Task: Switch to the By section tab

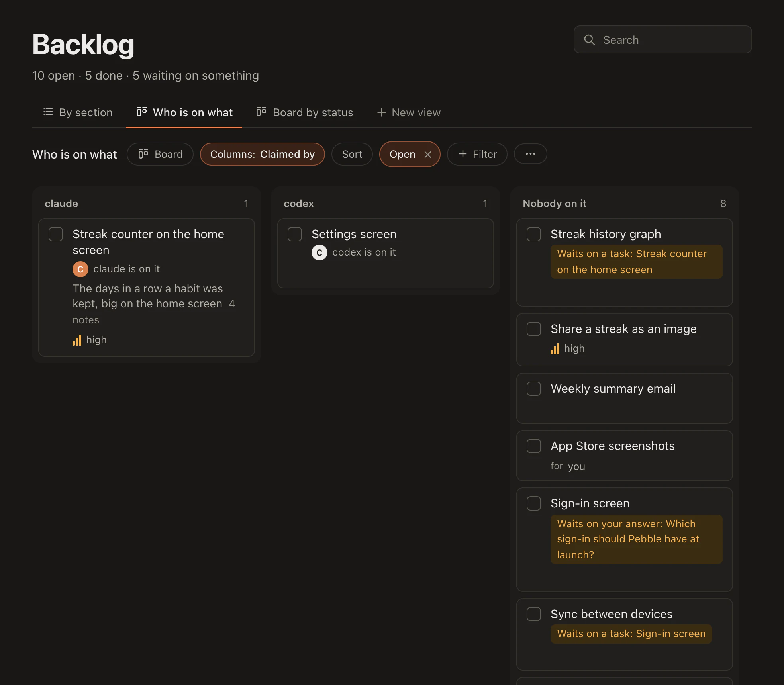Action: [78, 112]
